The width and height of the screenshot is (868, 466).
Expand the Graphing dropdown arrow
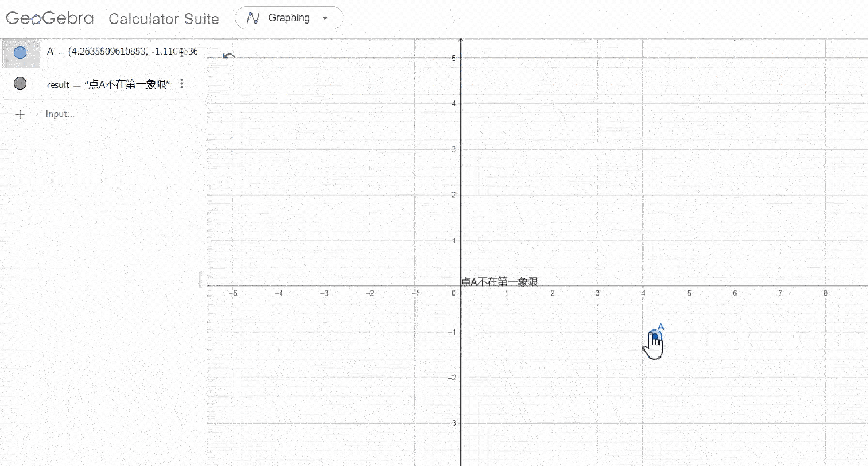click(x=325, y=18)
